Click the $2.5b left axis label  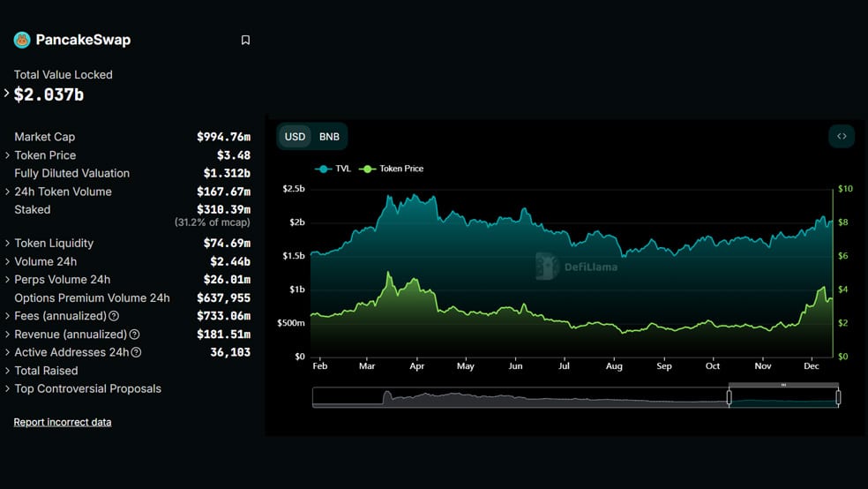tap(294, 189)
